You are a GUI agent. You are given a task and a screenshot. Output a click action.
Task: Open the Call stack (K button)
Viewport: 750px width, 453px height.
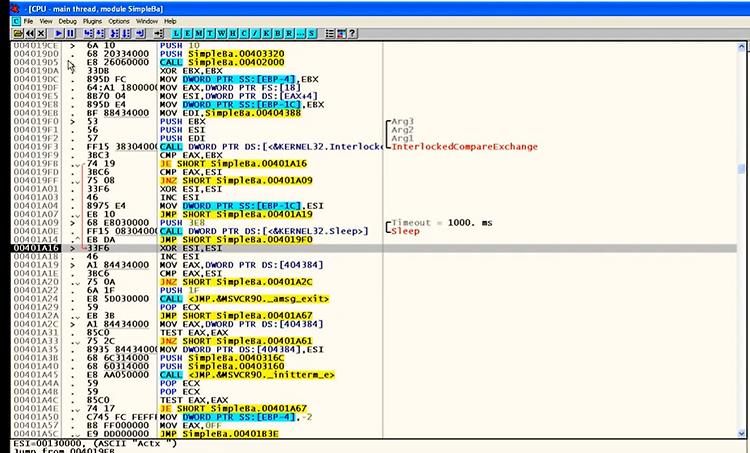click(x=267, y=33)
